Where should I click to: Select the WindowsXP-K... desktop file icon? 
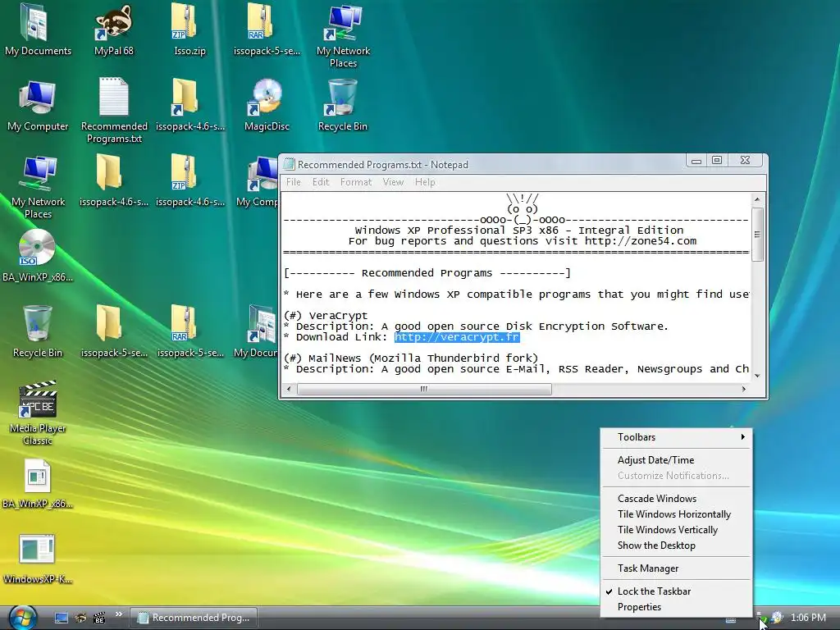click(38, 559)
